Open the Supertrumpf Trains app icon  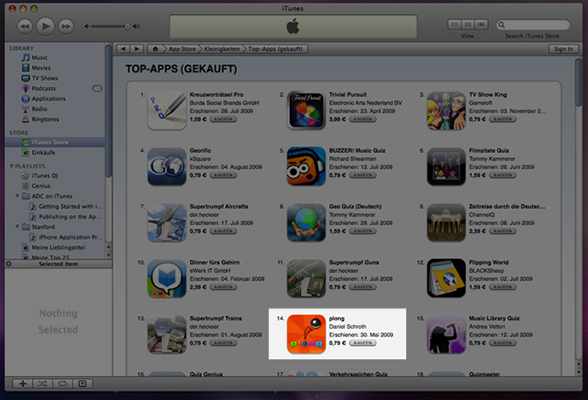[167, 334]
